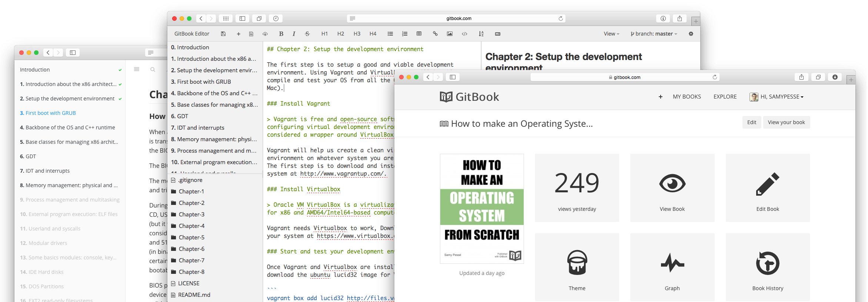Viewport: 868px width, 302px height.
Task: Open the Theme paint bucket tile
Action: (x=577, y=267)
